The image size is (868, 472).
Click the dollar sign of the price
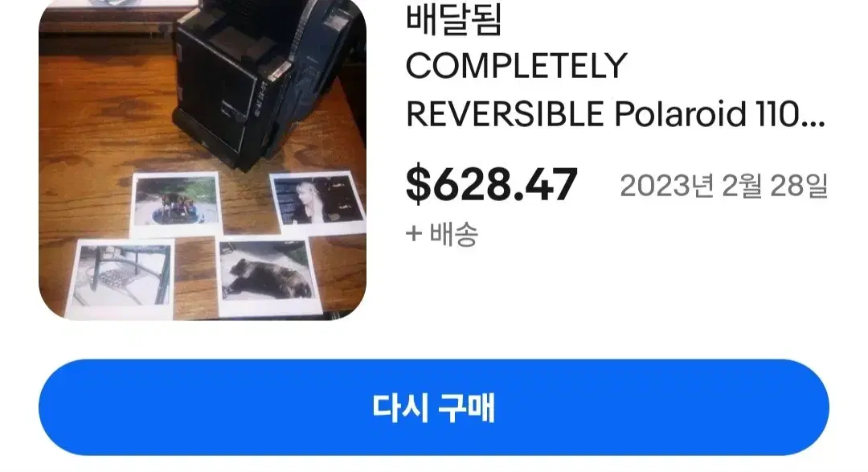pyautogui.click(x=419, y=185)
